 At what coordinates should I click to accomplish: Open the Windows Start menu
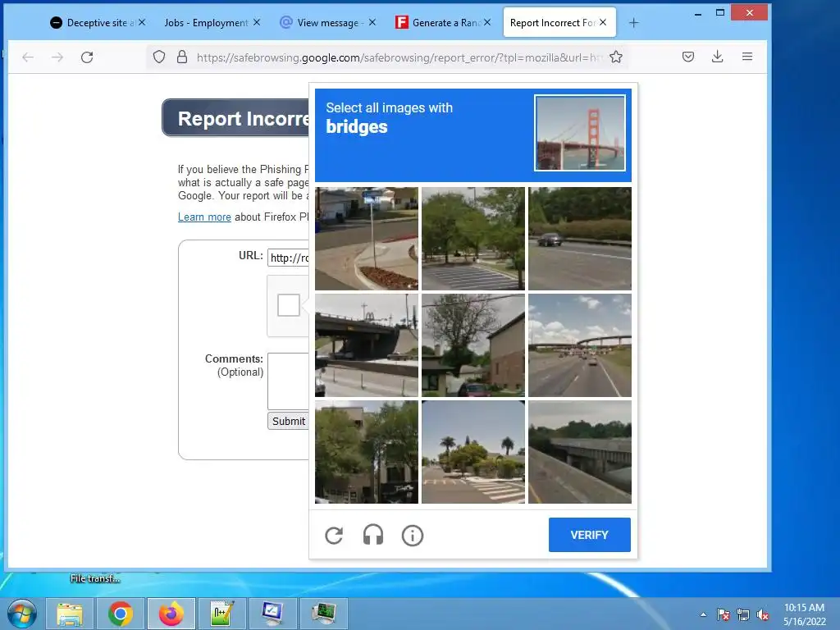click(22, 614)
